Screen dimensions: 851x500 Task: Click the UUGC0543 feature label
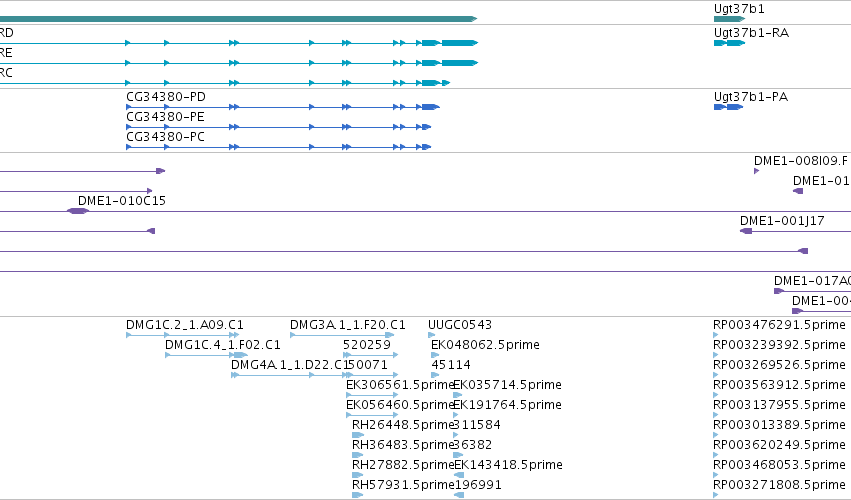(x=460, y=325)
